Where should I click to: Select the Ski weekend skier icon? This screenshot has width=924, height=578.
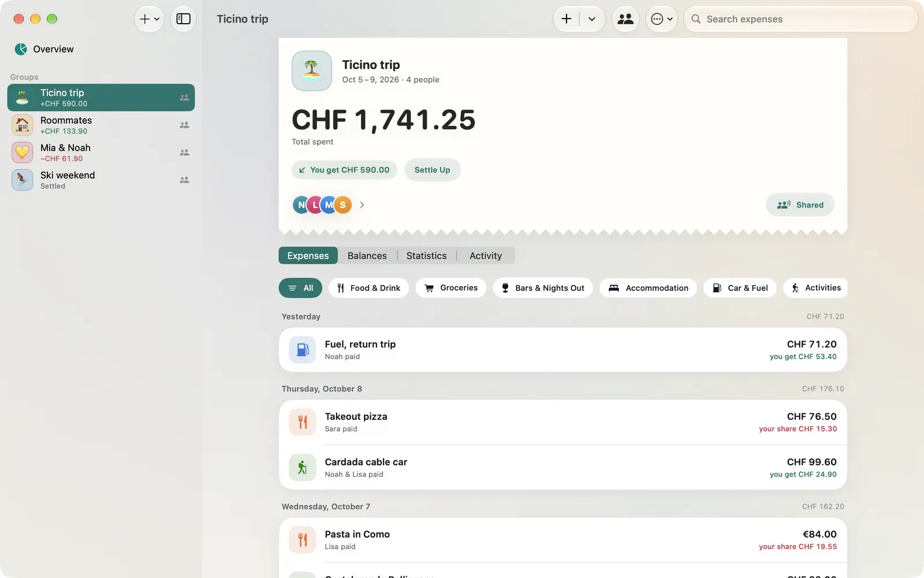tap(23, 180)
